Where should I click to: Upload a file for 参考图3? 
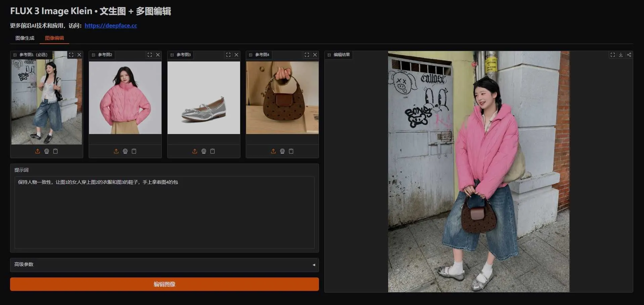(195, 151)
